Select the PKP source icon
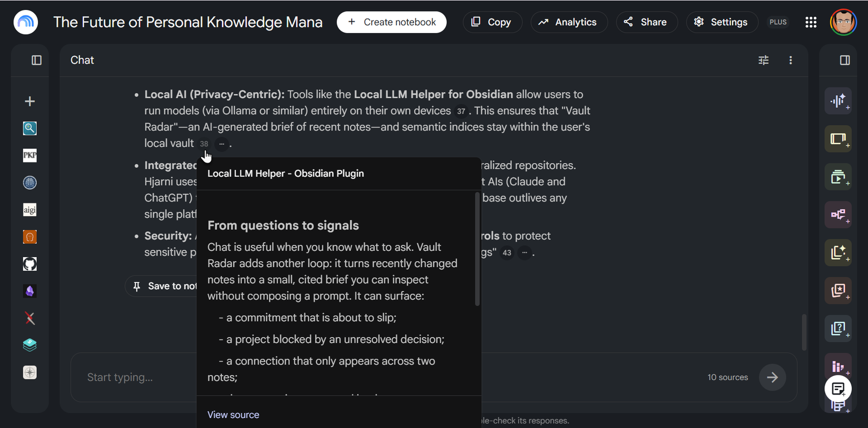This screenshot has height=428, width=868. coord(30,156)
